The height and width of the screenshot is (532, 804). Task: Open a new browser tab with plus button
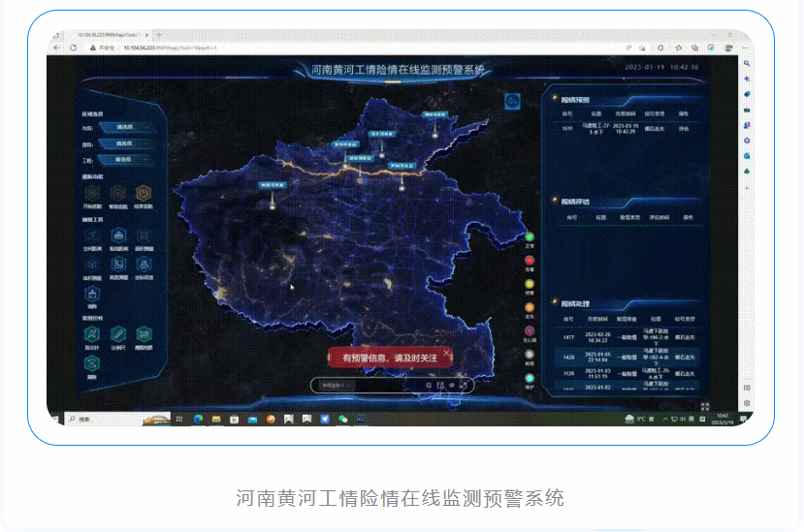(159, 35)
